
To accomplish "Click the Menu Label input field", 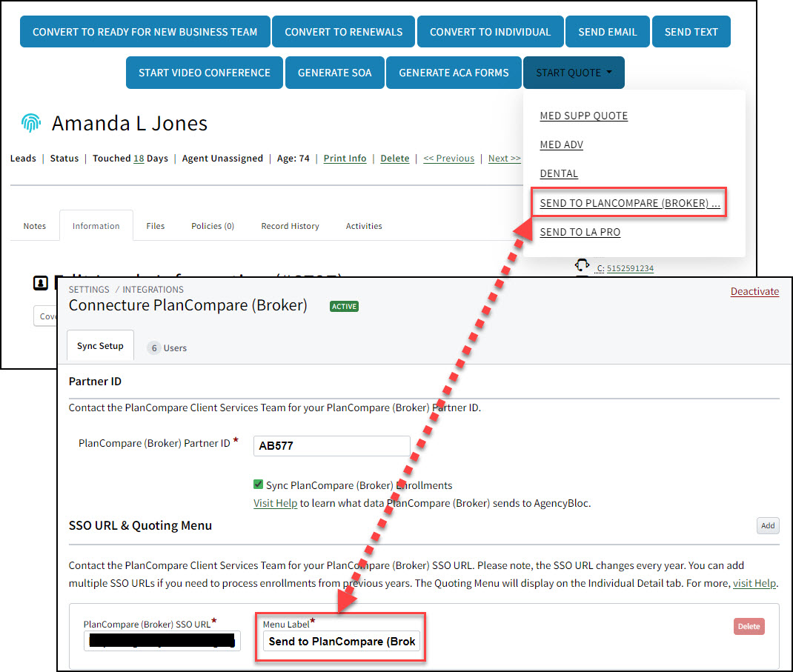I will point(342,641).
